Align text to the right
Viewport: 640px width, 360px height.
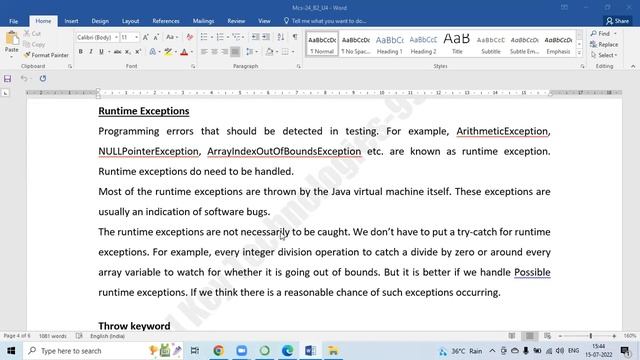[224, 52]
